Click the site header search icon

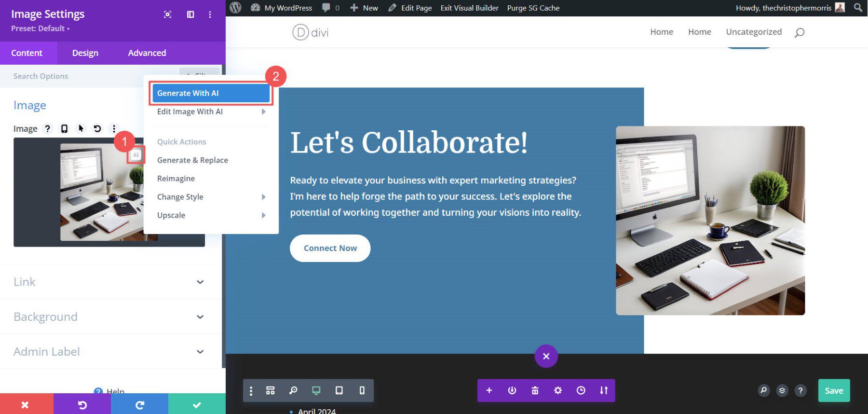pyautogui.click(x=799, y=32)
